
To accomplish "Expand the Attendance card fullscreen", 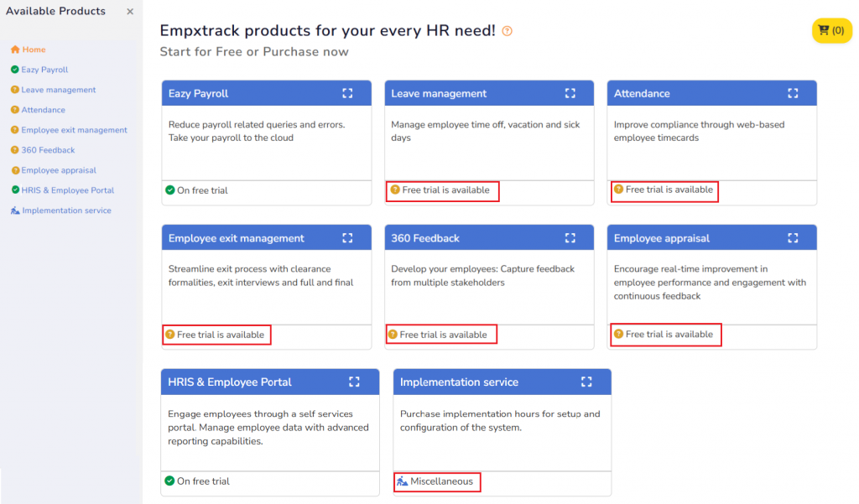I will [793, 93].
